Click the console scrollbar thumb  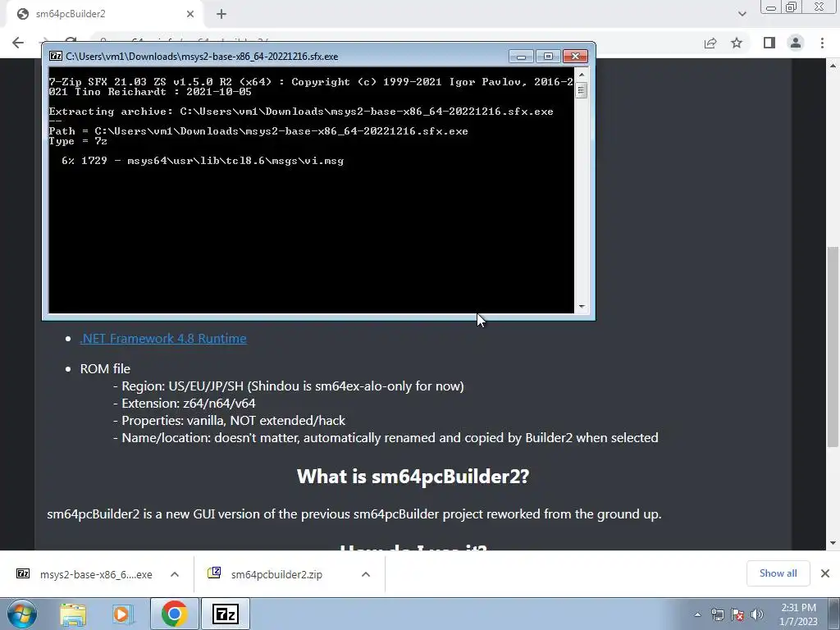pyautogui.click(x=582, y=90)
